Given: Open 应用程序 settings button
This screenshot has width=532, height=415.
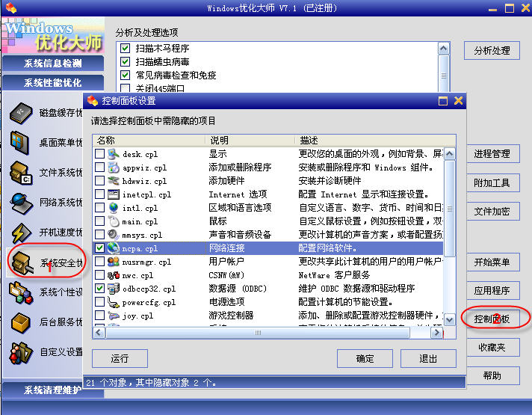Looking at the screenshot, I should (493, 290).
